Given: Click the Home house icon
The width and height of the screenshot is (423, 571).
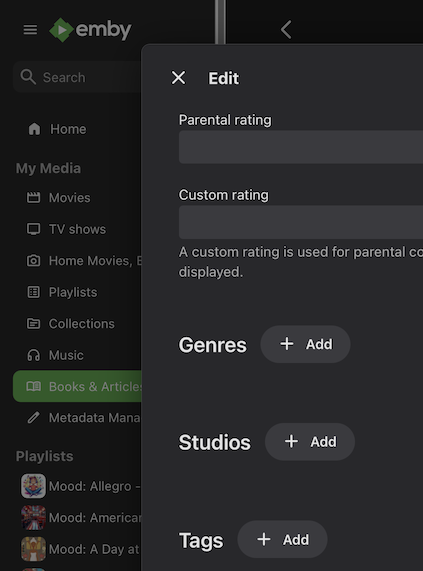Looking at the screenshot, I should [35, 129].
